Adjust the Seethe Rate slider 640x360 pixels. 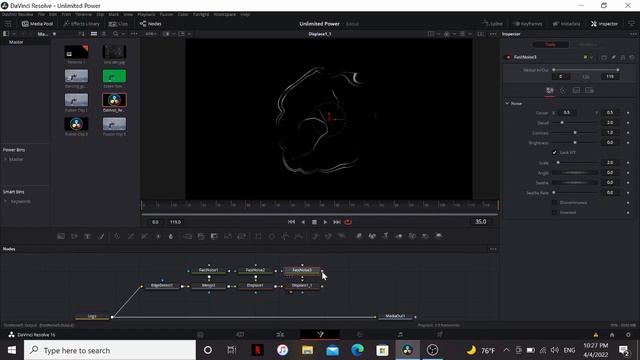point(576,193)
